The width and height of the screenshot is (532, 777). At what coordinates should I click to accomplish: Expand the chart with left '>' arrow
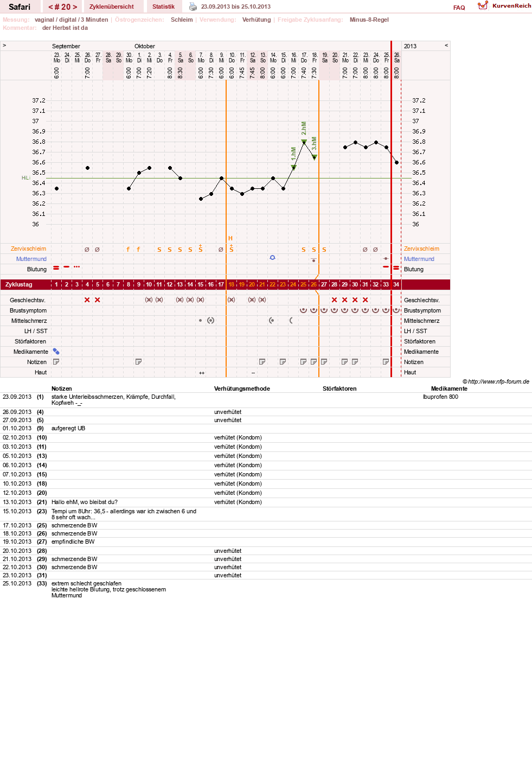(4, 46)
